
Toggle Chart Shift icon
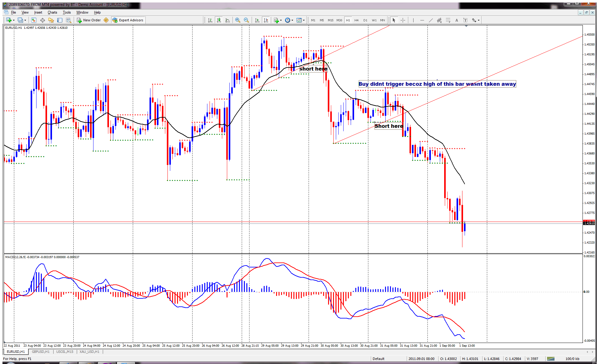point(266,20)
